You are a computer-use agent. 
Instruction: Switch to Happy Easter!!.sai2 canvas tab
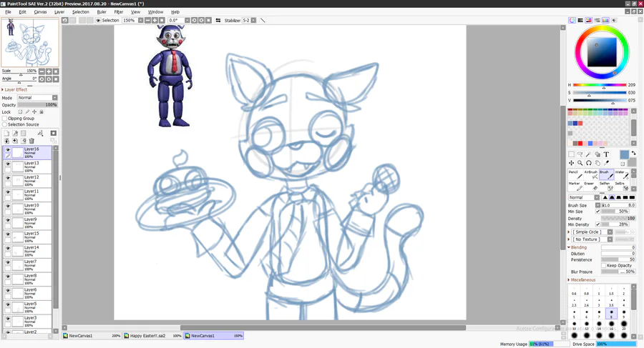coord(152,336)
